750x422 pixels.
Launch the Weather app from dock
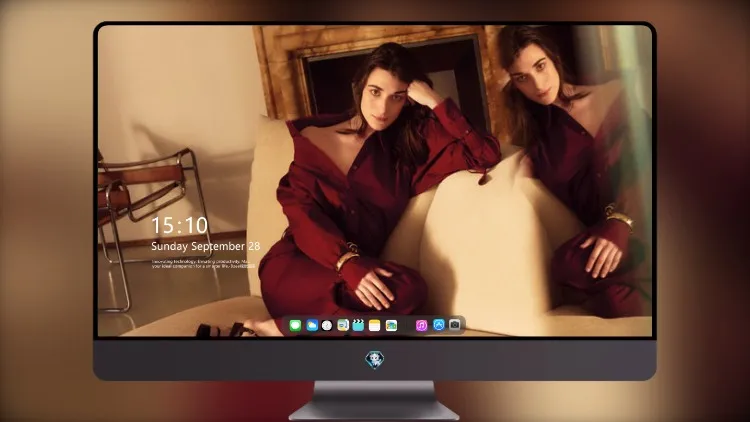click(x=312, y=326)
